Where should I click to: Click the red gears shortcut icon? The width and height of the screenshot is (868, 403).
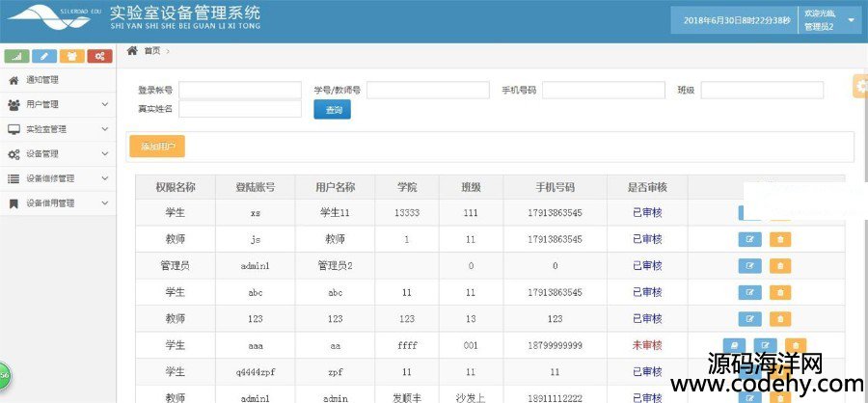click(99, 56)
